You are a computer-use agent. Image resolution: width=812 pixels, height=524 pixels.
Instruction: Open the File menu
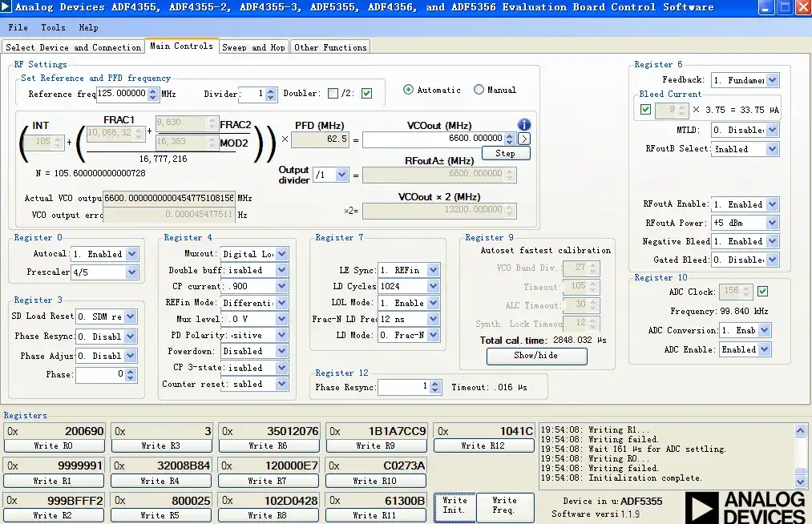click(18, 27)
